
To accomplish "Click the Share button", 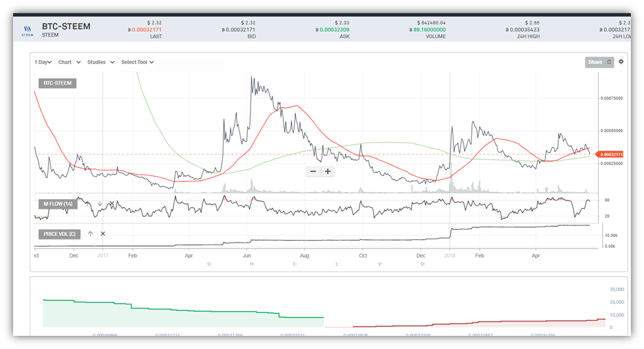I will tap(599, 62).
